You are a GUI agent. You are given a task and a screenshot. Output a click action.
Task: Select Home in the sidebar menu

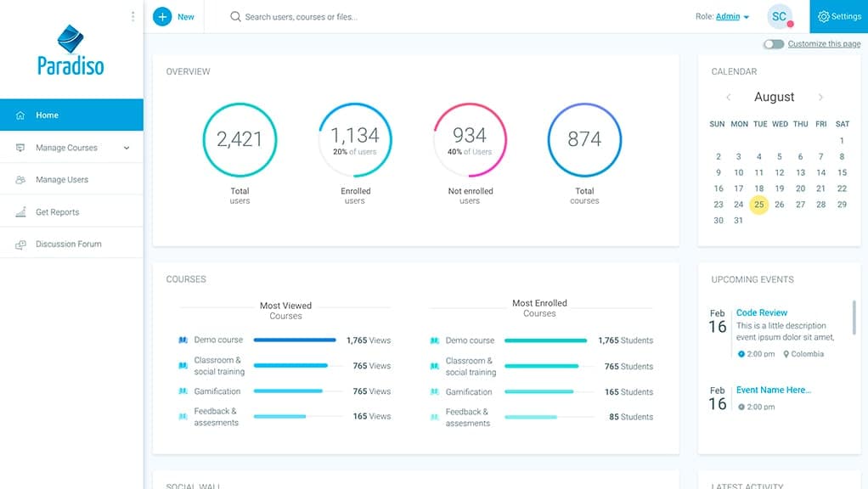click(x=71, y=115)
